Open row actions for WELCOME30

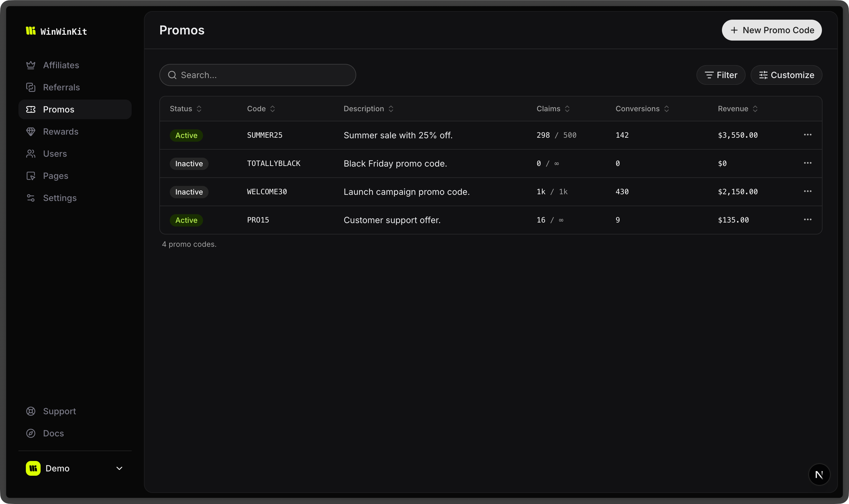point(807,191)
